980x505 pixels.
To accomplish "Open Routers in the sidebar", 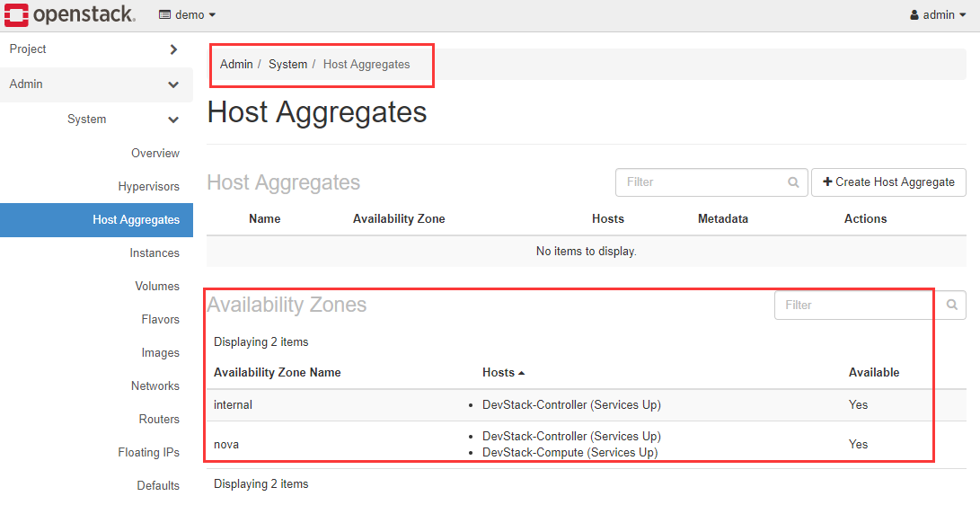I will pos(159,420).
